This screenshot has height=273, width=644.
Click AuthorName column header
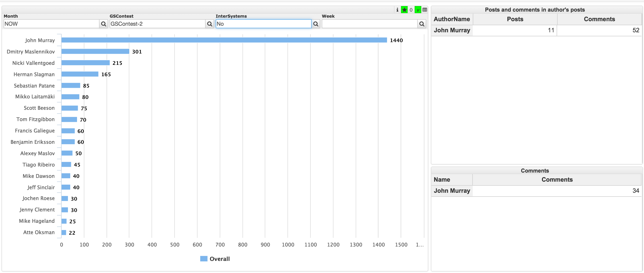coord(452,19)
